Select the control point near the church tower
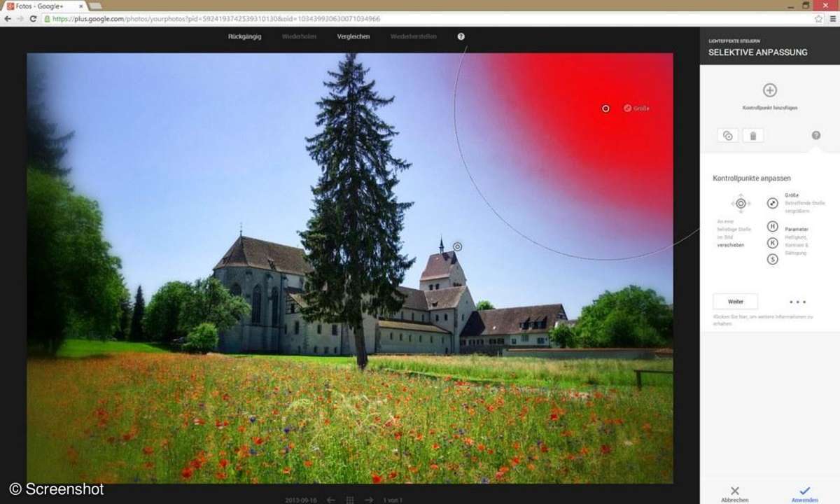The width and height of the screenshot is (840, 504). (457, 246)
